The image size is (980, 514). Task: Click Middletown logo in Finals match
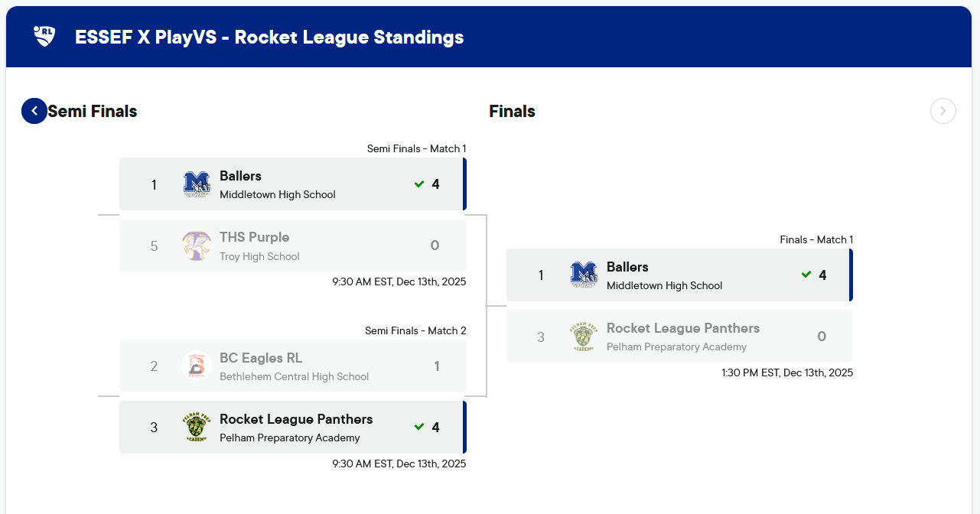(x=584, y=275)
